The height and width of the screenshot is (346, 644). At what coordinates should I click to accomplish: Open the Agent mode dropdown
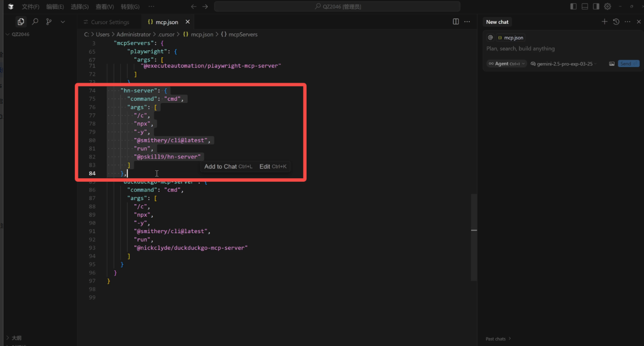point(506,63)
